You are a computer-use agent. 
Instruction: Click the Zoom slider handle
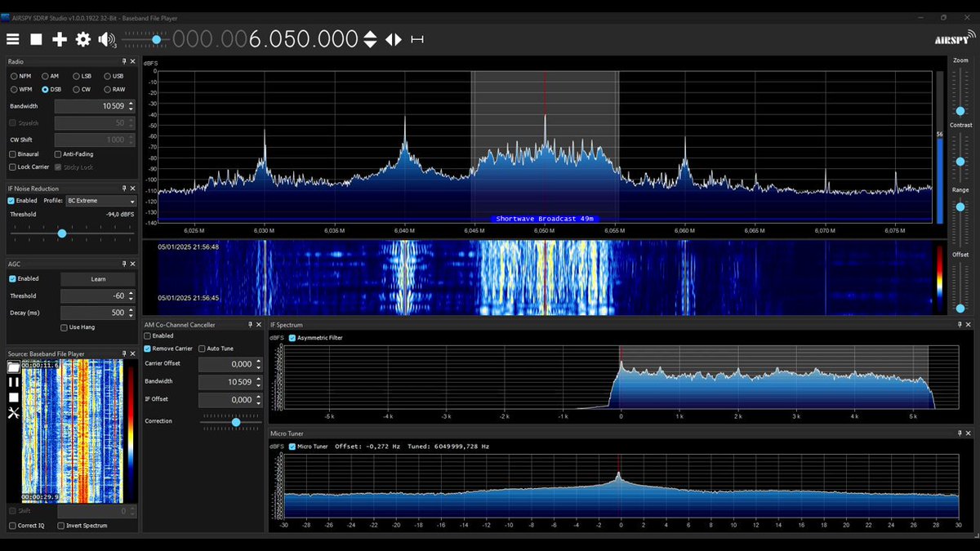point(960,110)
